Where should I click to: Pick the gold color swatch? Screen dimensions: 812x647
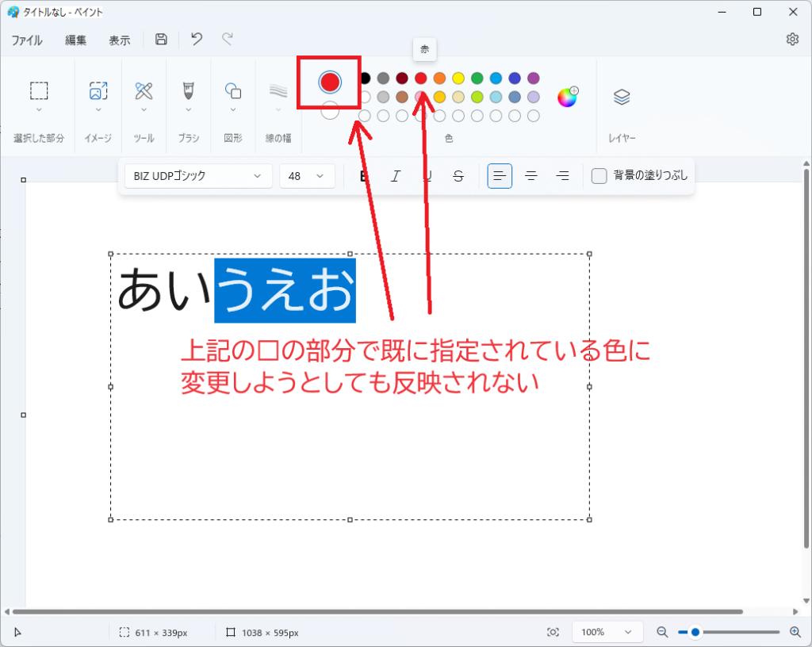439,97
